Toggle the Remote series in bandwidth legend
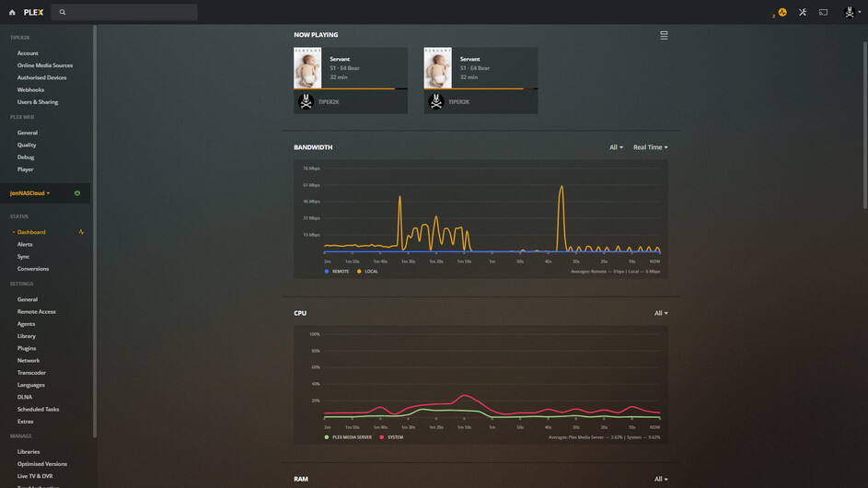The width and height of the screenshot is (868, 488). point(337,272)
